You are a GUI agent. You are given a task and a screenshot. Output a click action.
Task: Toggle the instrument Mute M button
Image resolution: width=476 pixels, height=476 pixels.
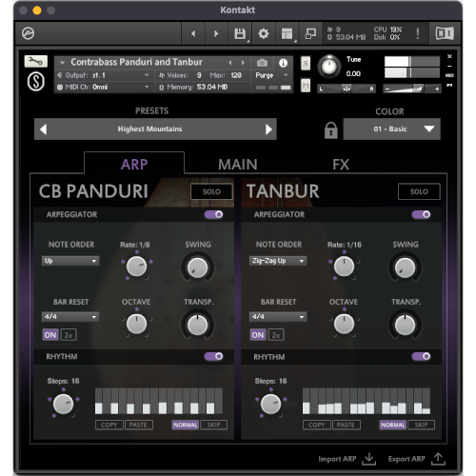click(306, 86)
